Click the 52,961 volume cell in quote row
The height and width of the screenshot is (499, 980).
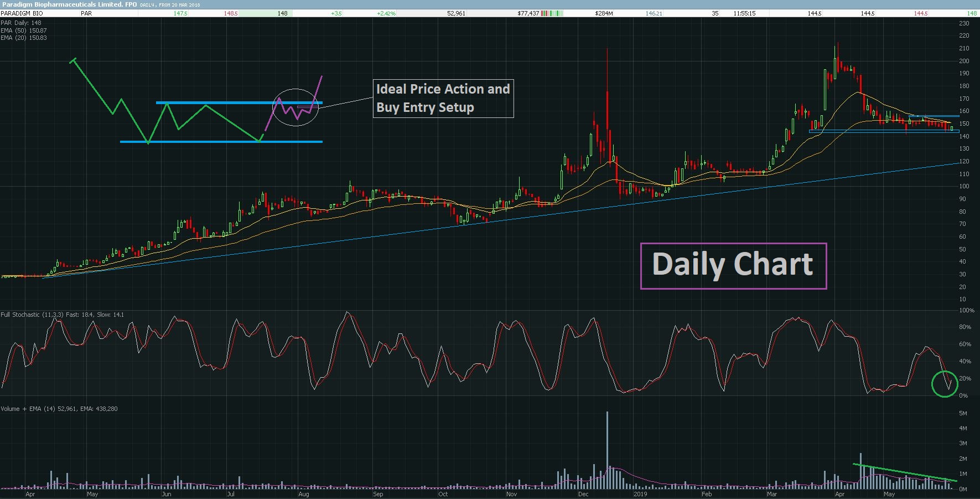coord(456,13)
